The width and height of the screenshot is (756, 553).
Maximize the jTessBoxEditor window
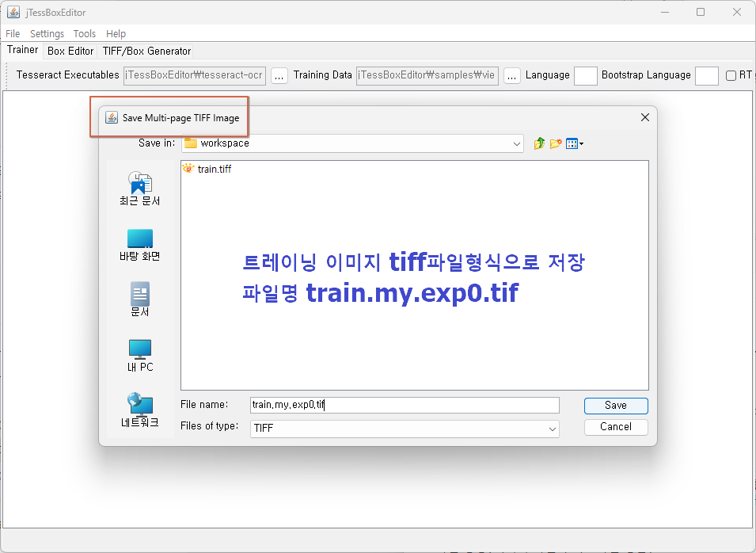pos(701,12)
